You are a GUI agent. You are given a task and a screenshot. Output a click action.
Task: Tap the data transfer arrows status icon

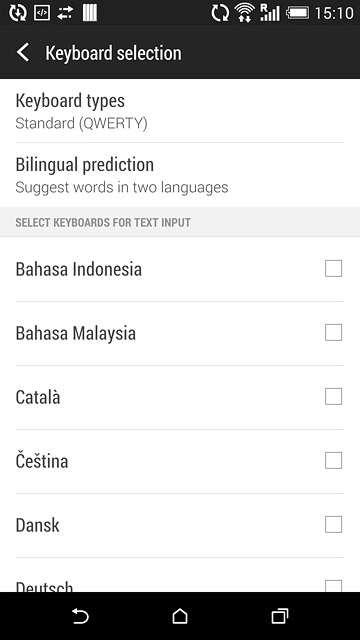click(65, 13)
